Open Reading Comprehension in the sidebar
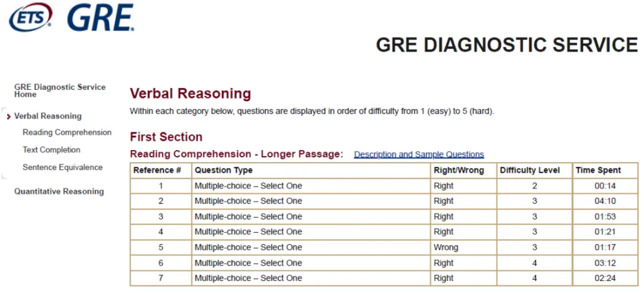This screenshot has width=644, height=293. pyautogui.click(x=67, y=133)
